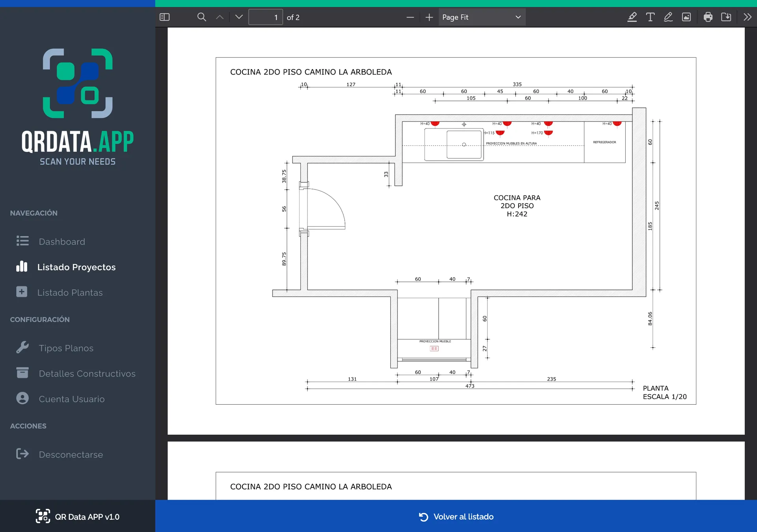Print the PDF document
Image resolution: width=757 pixels, height=532 pixels.
(x=708, y=17)
